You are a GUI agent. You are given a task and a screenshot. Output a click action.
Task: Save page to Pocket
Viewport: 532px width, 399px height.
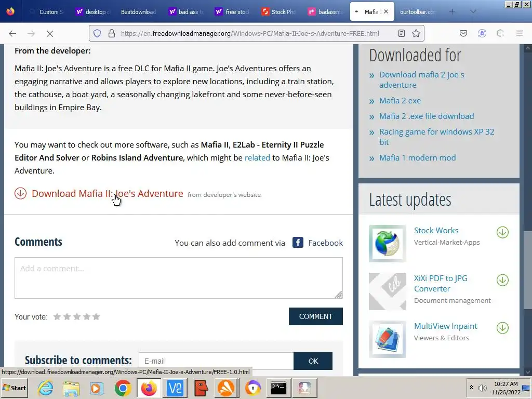point(463,33)
